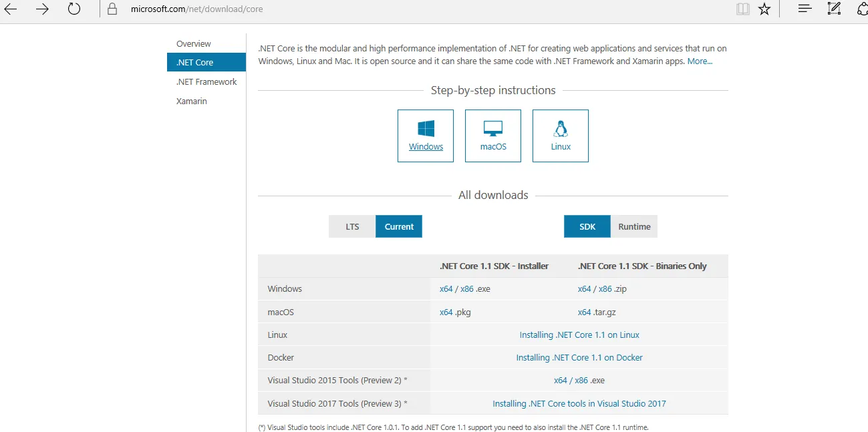This screenshot has height=432, width=868.
Task: Click the padlock security icon
Action: (x=112, y=9)
